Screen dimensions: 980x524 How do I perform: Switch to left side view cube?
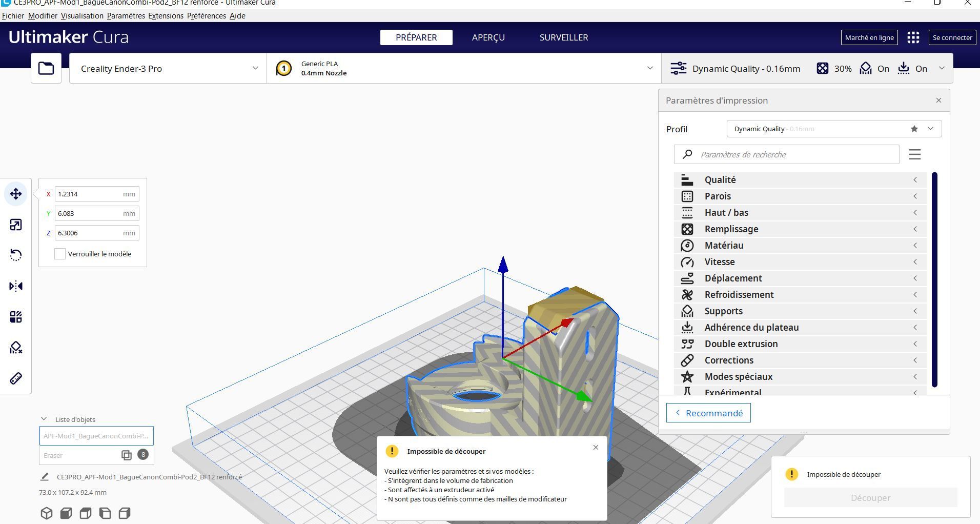[x=105, y=513]
